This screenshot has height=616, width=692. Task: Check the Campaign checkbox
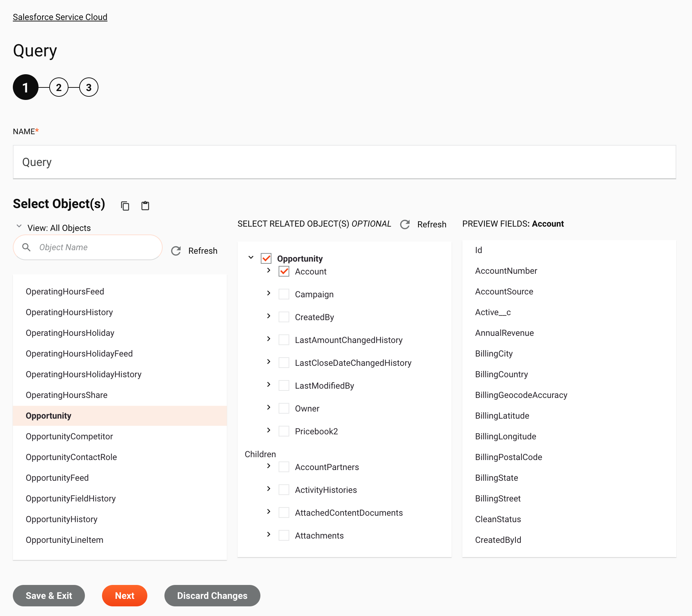pyautogui.click(x=284, y=294)
